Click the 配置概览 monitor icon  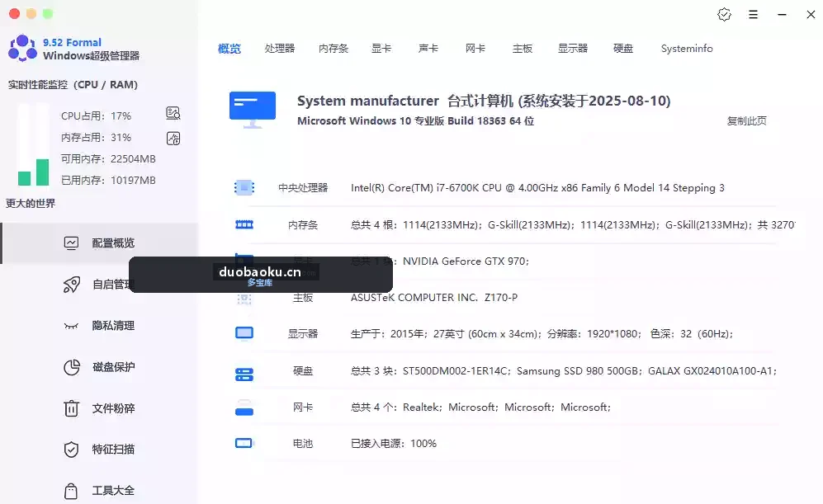point(71,243)
